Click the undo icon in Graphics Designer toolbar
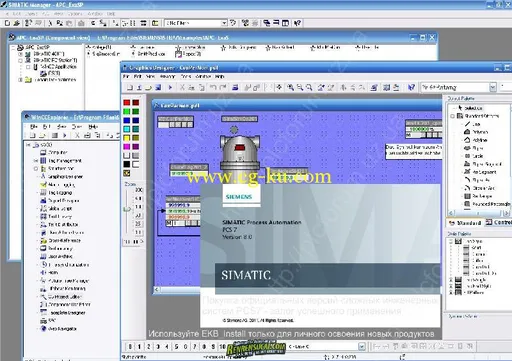 (213, 87)
